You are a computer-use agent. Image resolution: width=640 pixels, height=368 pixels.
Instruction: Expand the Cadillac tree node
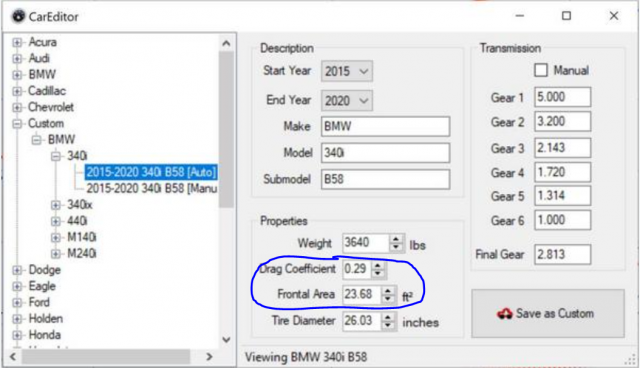(x=17, y=91)
